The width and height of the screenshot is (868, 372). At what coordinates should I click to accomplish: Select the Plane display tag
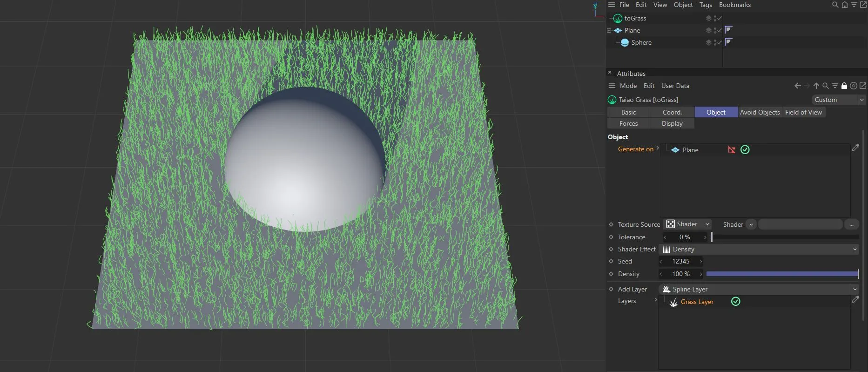coord(729,30)
